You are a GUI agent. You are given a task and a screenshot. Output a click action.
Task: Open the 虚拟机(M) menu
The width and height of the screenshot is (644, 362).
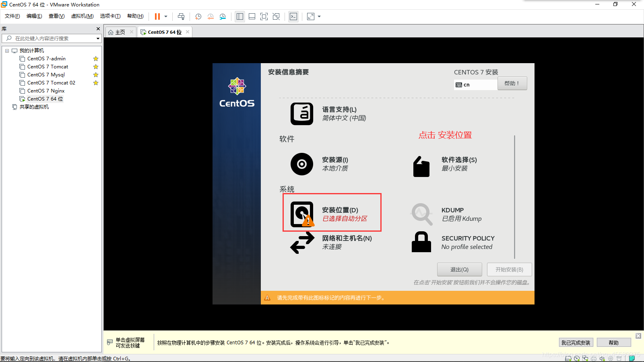point(82,16)
